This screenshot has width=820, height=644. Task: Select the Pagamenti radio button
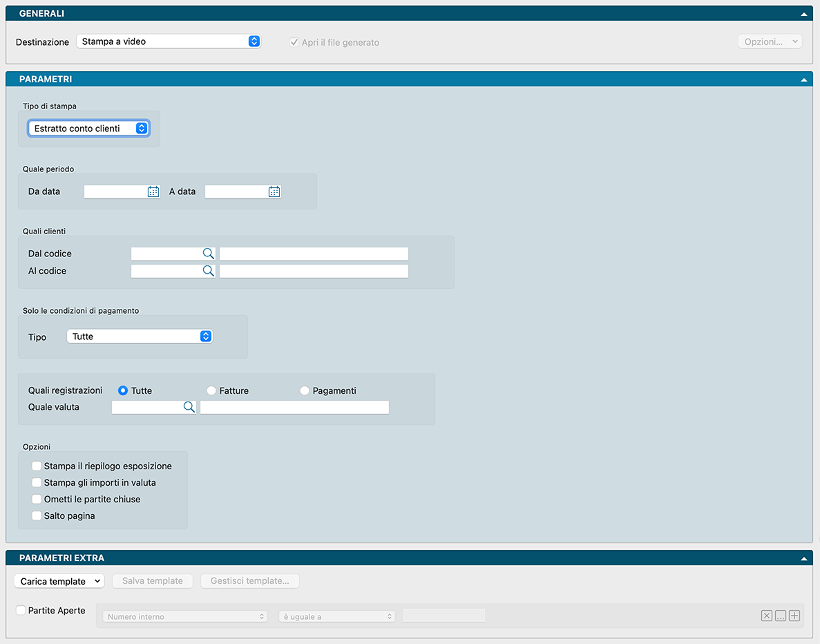point(305,390)
